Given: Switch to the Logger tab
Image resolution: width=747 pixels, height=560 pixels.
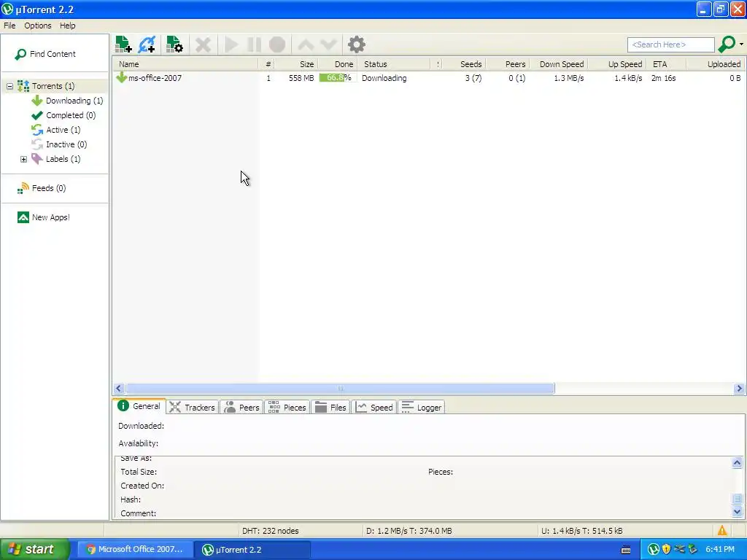Looking at the screenshot, I should [x=422, y=408].
